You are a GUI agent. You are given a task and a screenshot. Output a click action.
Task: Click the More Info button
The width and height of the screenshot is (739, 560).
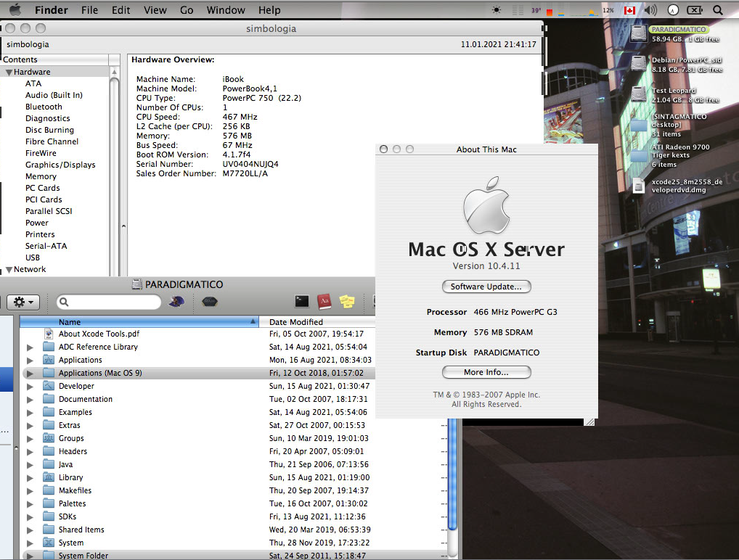point(486,372)
